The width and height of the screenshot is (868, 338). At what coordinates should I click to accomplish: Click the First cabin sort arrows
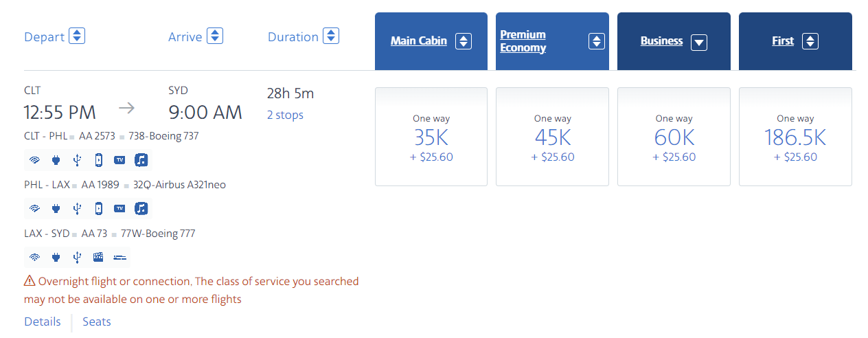pyautogui.click(x=810, y=41)
